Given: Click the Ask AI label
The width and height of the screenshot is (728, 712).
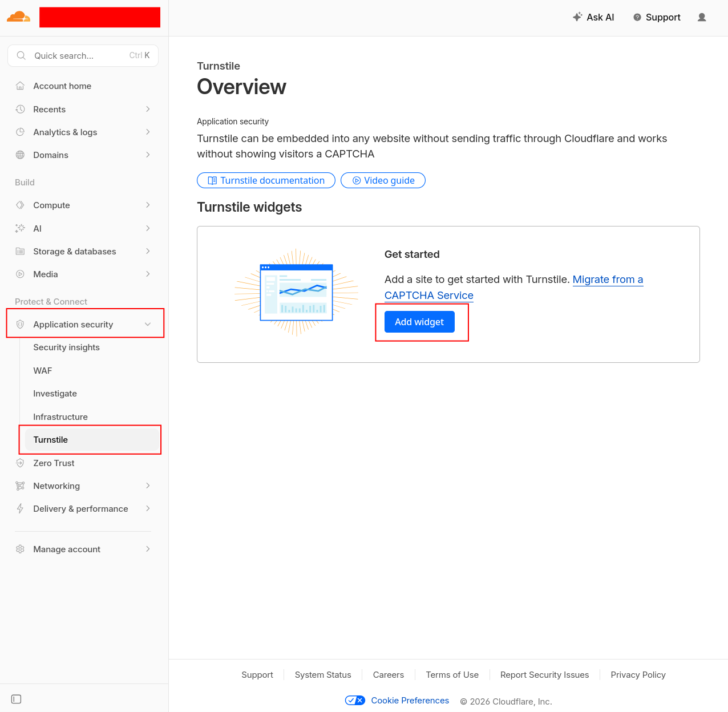Looking at the screenshot, I should (x=600, y=17).
